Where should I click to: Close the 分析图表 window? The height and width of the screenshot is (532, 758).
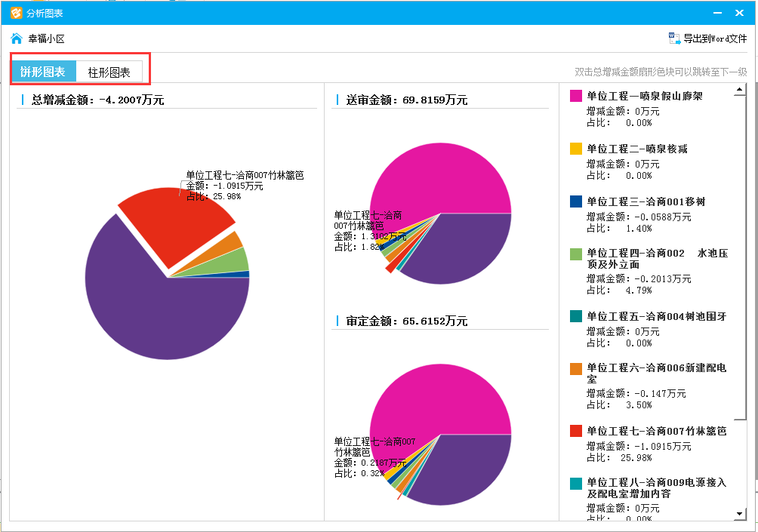tap(739, 13)
